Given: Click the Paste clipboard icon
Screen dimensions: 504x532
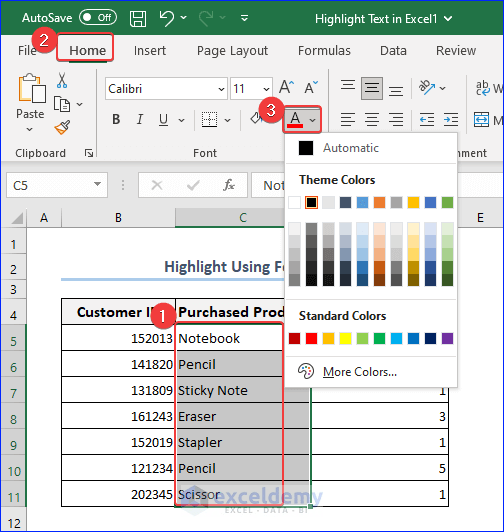Looking at the screenshot, I should 32,88.
